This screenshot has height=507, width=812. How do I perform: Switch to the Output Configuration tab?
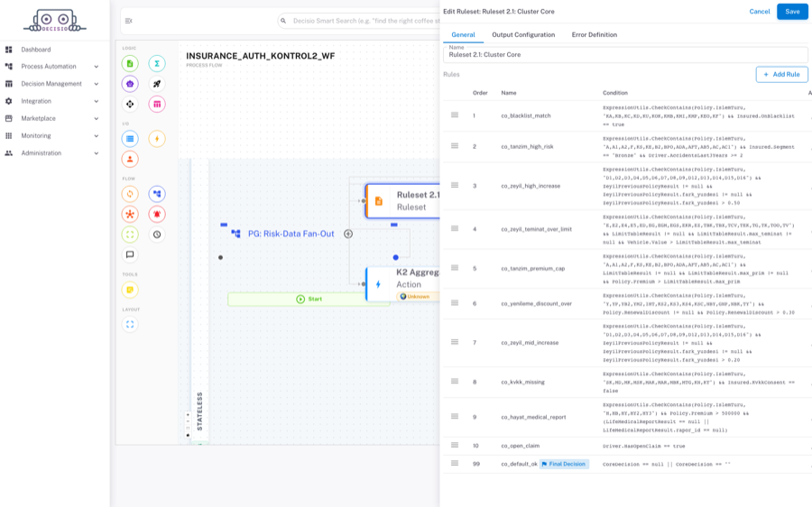[523, 34]
